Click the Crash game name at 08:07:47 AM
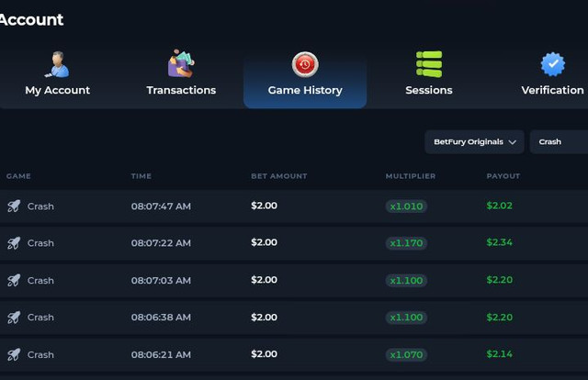 pos(40,207)
